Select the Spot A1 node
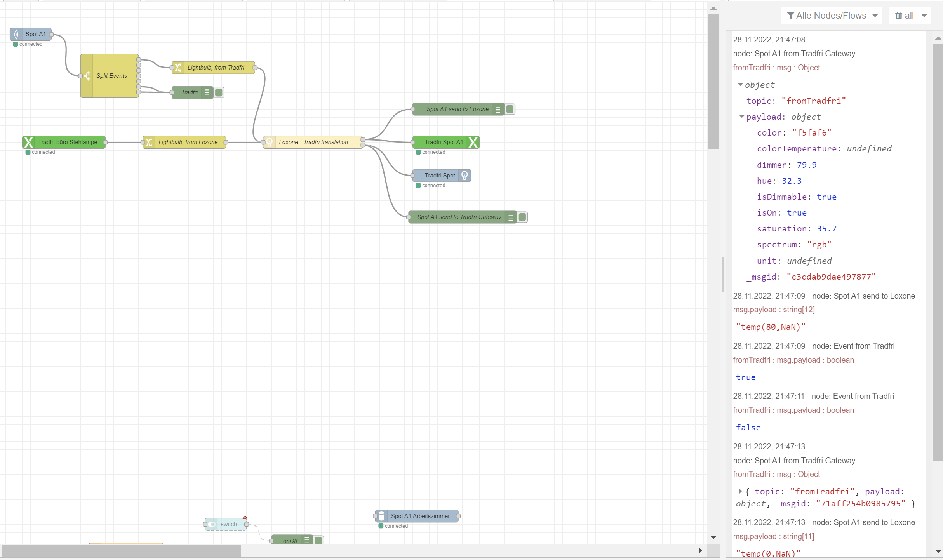This screenshot has width=943, height=560. pyautogui.click(x=31, y=34)
